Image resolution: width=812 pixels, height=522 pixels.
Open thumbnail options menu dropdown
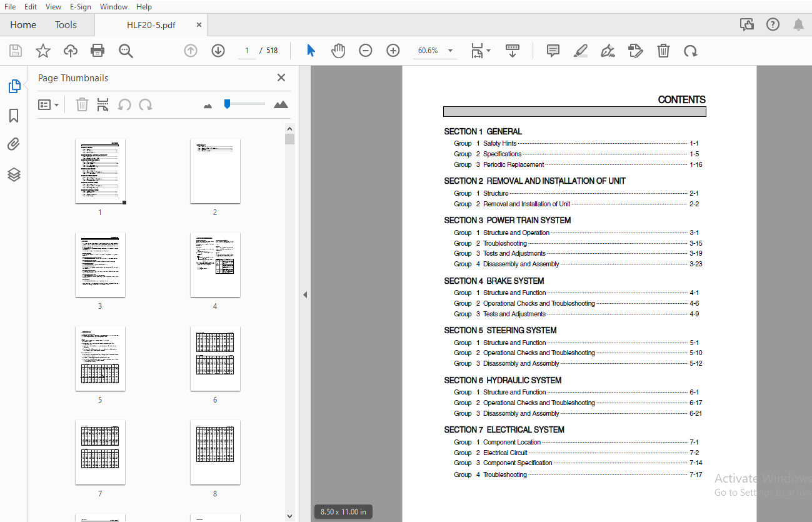tap(49, 105)
